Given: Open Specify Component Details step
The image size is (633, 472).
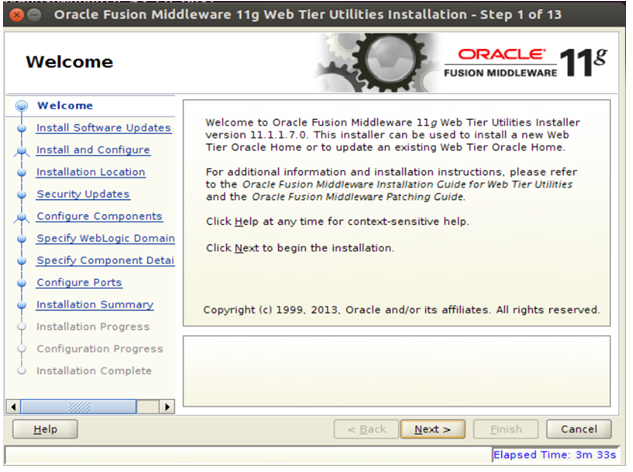Looking at the screenshot, I should click(x=105, y=260).
